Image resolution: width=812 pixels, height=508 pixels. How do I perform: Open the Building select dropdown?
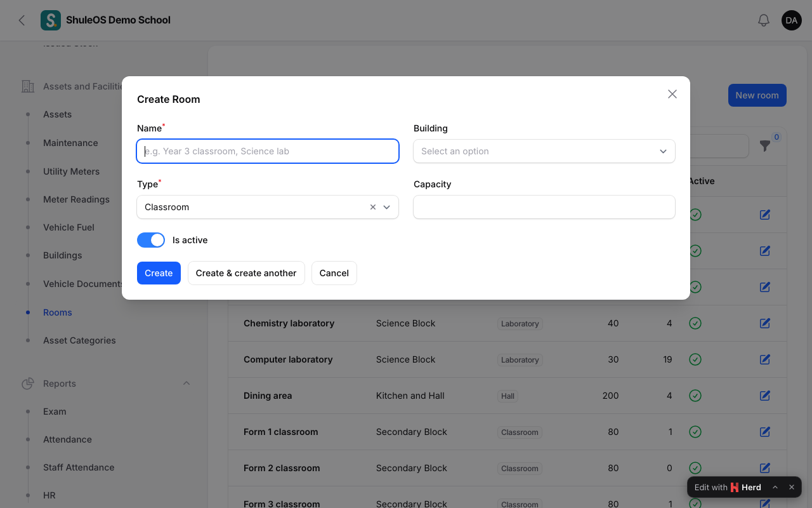coord(544,151)
